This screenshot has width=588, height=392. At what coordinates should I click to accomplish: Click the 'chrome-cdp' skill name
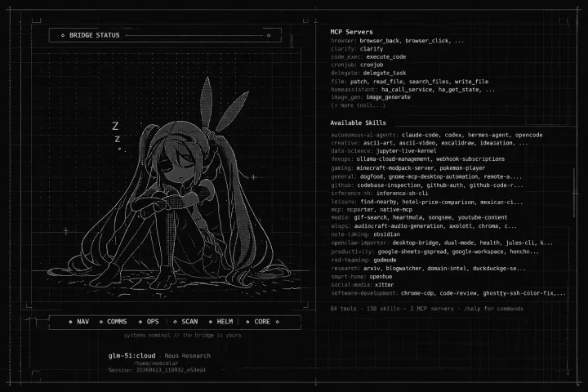[x=417, y=293]
